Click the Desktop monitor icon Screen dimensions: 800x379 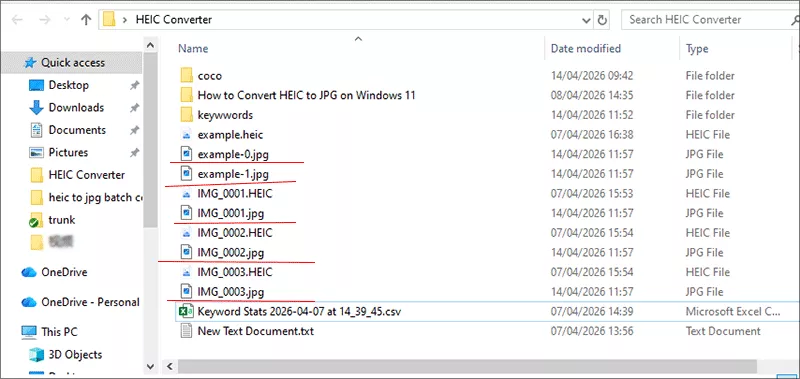click(x=37, y=85)
